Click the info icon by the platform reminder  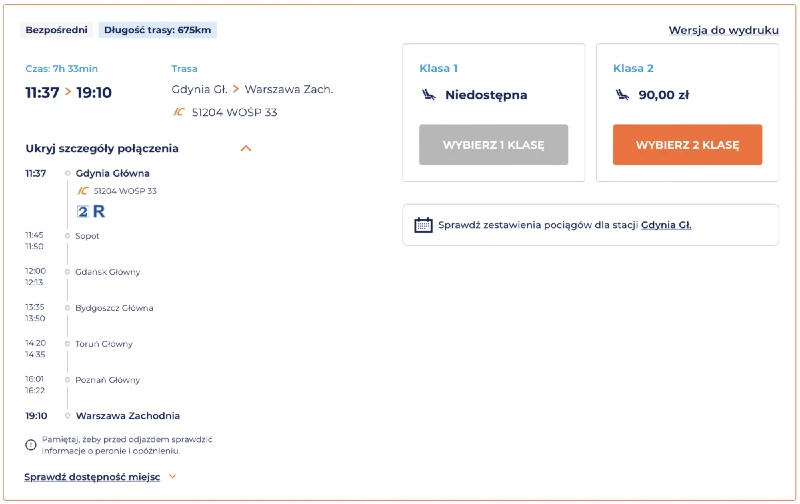click(x=31, y=444)
